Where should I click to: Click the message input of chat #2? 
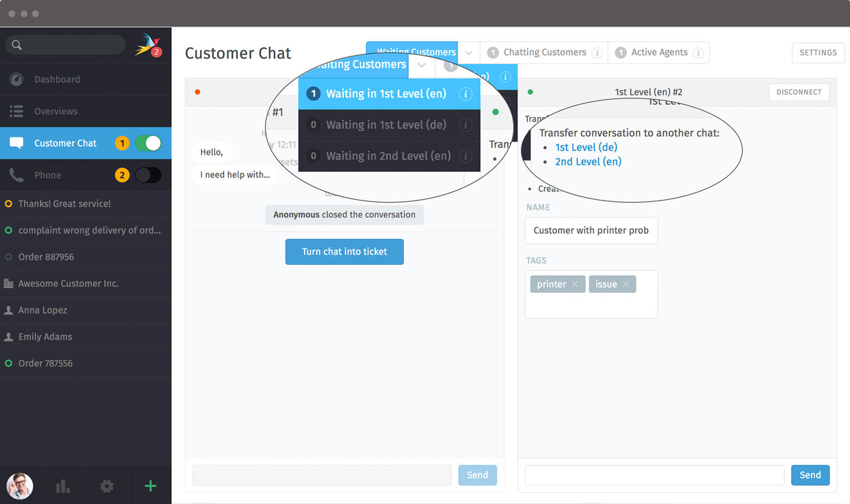655,475
